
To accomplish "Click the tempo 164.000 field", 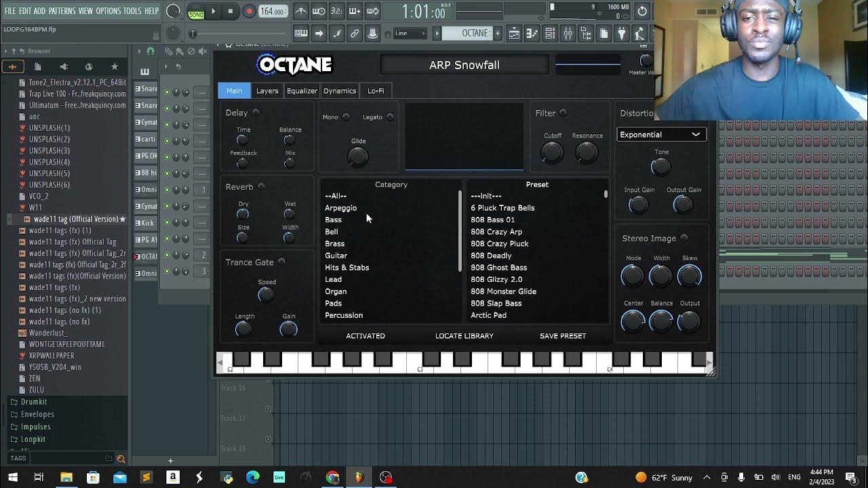I will (272, 11).
